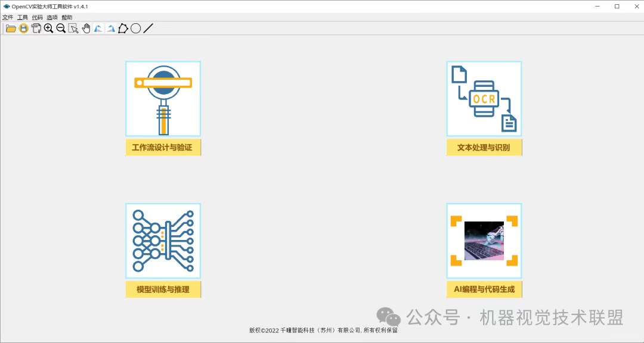
Task: Click the image export toolbar icon
Action: coord(36,28)
